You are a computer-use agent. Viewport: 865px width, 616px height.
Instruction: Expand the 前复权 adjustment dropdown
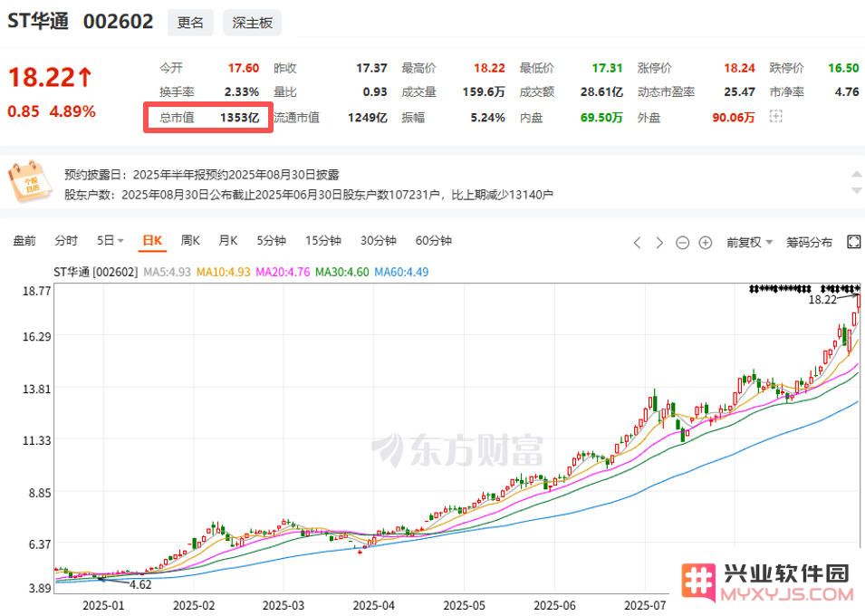[x=750, y=242]
